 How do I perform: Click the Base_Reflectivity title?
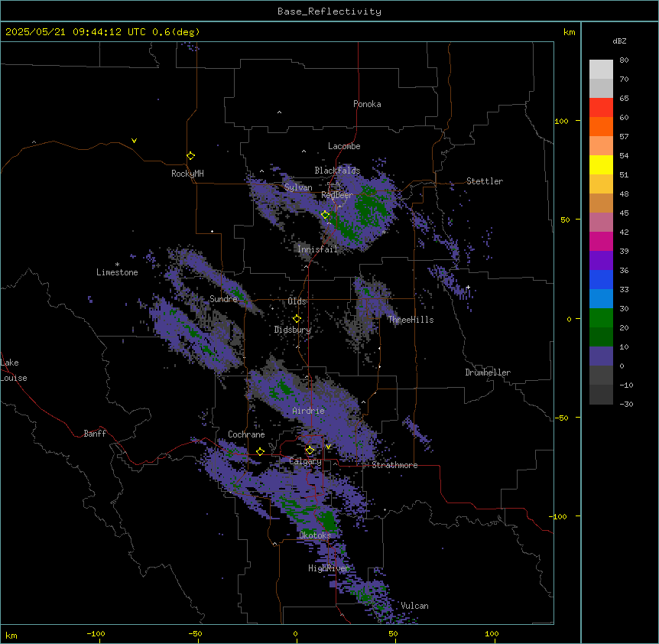coord(329,11)
